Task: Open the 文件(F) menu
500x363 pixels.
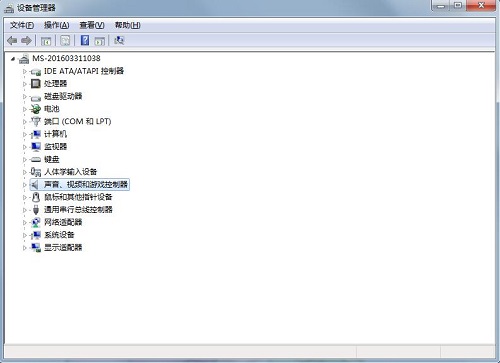Action: tap(22, 25)
